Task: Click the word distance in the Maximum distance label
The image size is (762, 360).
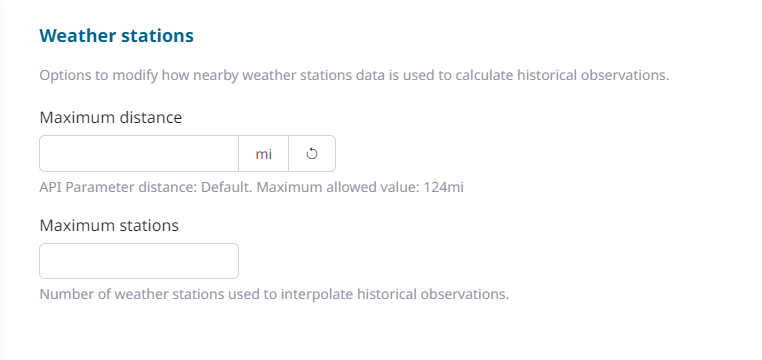Action: [x=152, y=117]
